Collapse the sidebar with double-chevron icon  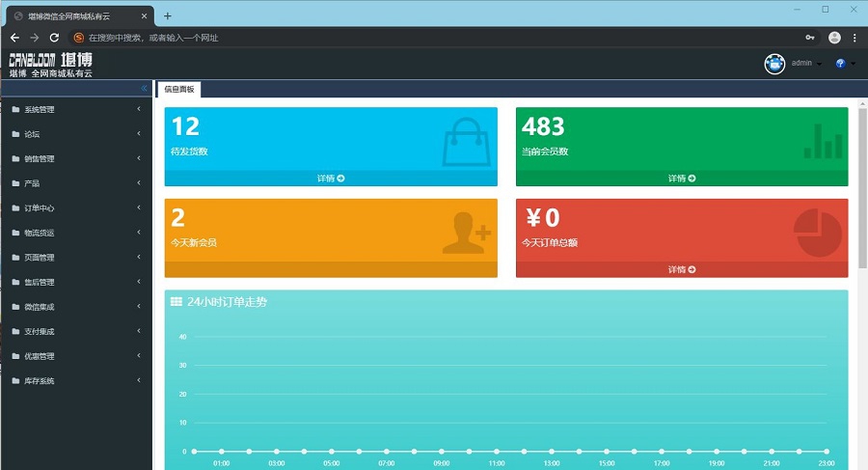click(144, 88)
